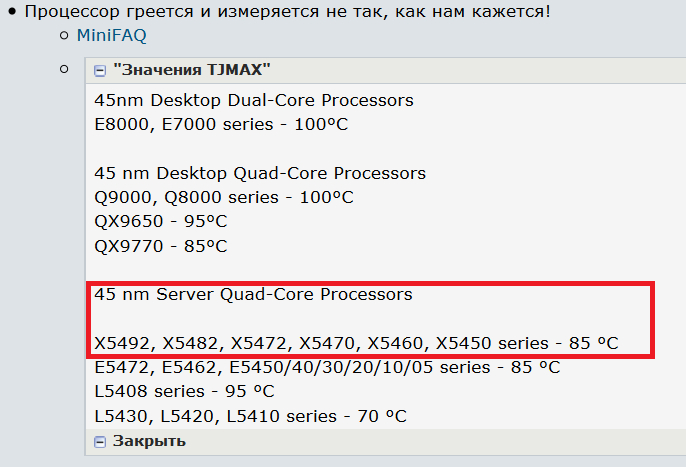Viewport: 686px width, 467px height.
Task: Click the "QX9770 - 85°C" entry
Action: pos(161,245)
